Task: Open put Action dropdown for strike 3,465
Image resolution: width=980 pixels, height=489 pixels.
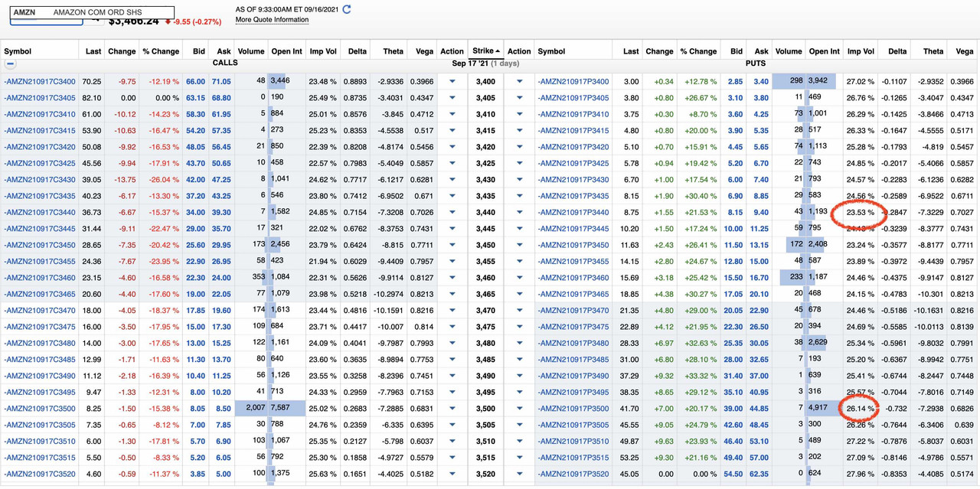Action: [520, 294]
